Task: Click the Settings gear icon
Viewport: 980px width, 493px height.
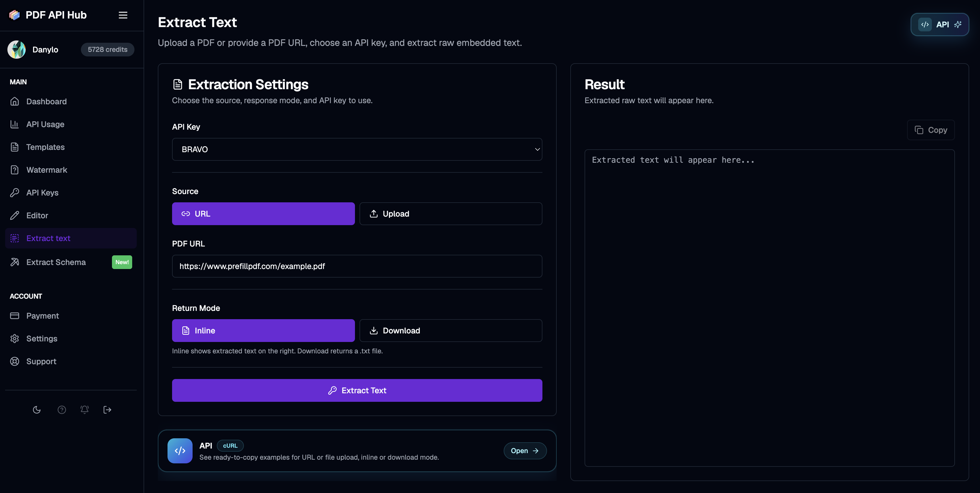Action: click(x=15, y=339)
